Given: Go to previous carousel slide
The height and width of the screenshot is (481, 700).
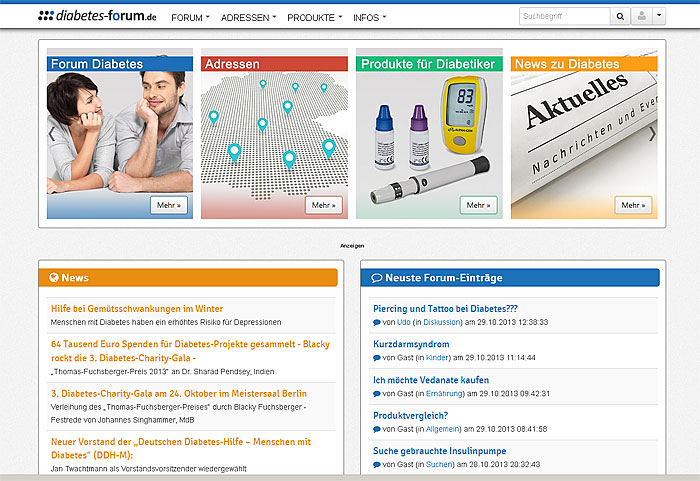Looking at the screenshot, I should [52, 133].
